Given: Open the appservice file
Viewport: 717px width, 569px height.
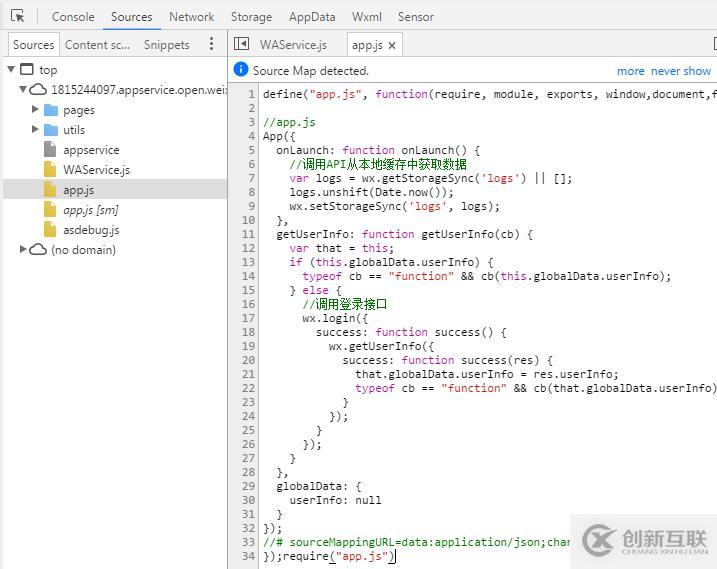Looking at the screenshot, I should point(91,150).
